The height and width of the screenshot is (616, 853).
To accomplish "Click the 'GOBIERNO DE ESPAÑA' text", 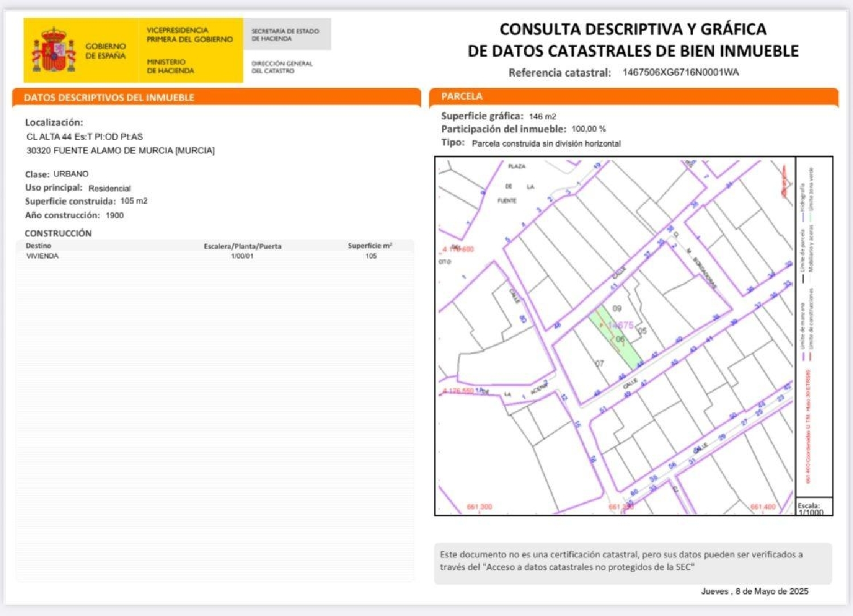I will (x=106, y=51).
